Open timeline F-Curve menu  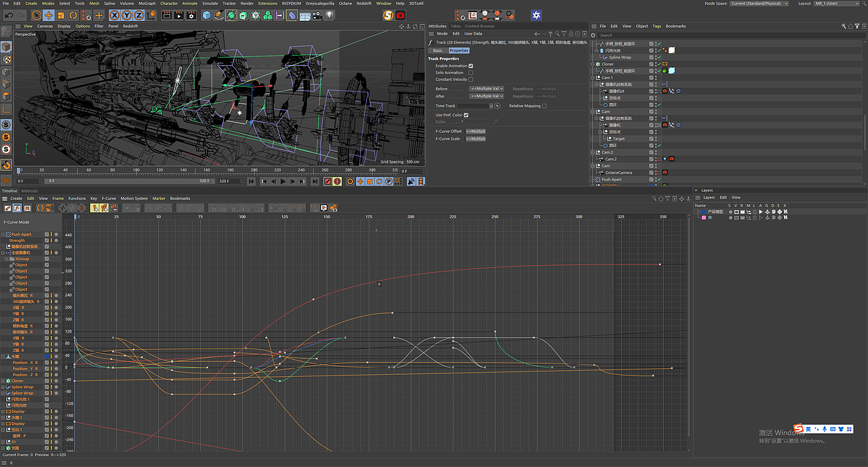tap(108, 199)
